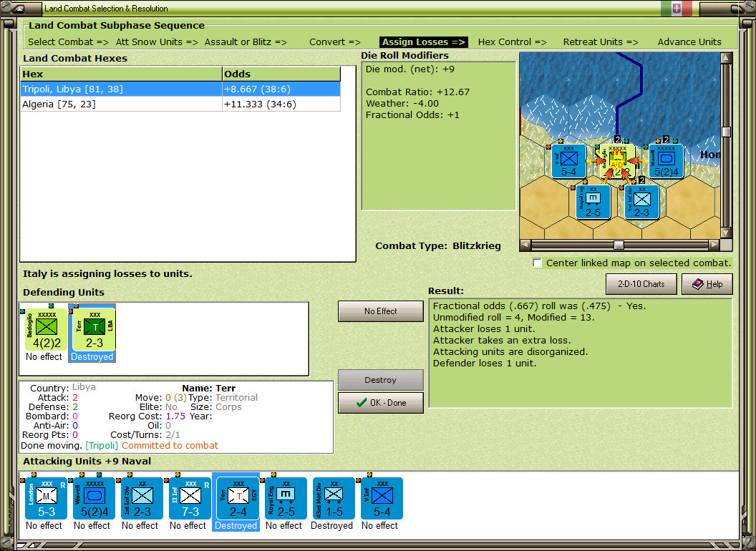The height and width of the screenshot is (551, 756).
Task: Click the map vertical scrollbar up arrow
Action: [726, 58]
